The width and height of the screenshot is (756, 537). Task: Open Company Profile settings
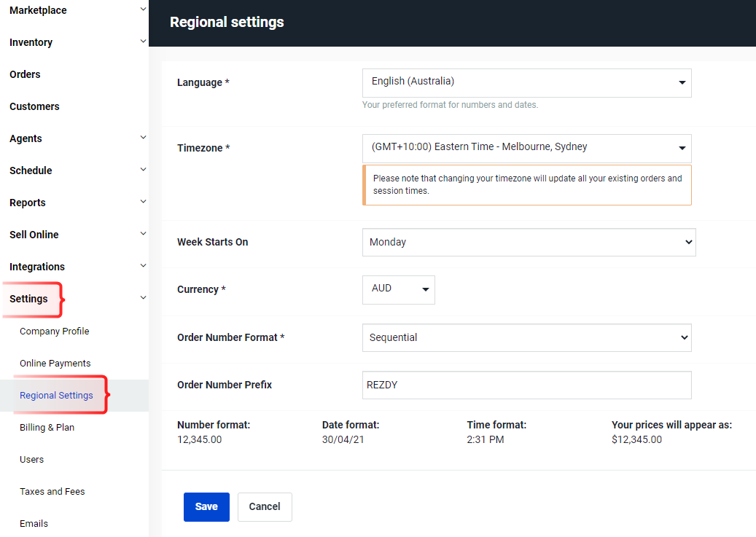(x=55, y=332)
